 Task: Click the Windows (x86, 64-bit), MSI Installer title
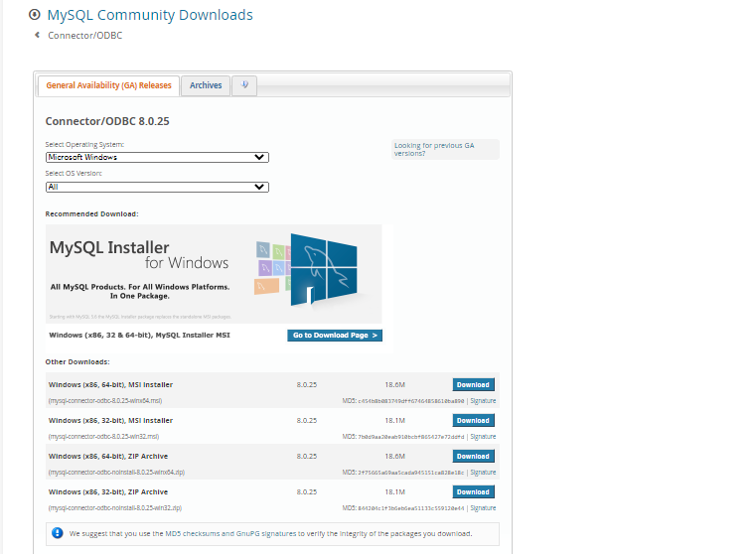coord(110,385)
